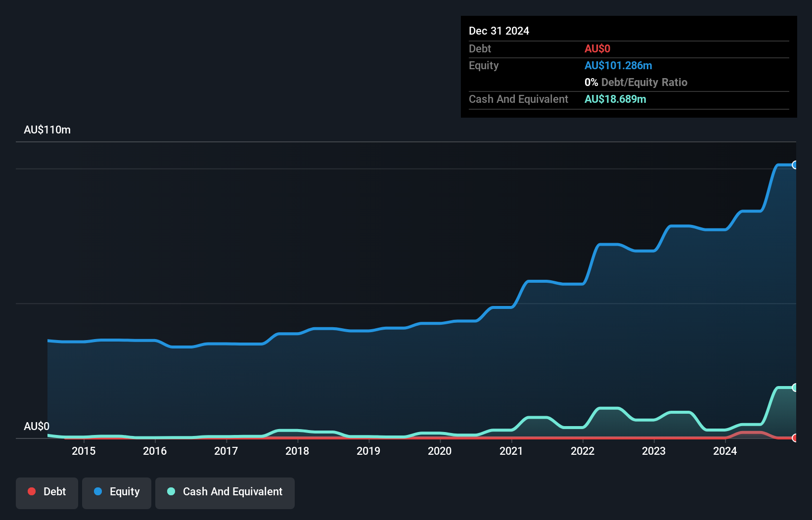This screenshot has height=520, width=812.
Task: Click the 0% Debt/Equity Ratio text
Action: tap(636, 83)
